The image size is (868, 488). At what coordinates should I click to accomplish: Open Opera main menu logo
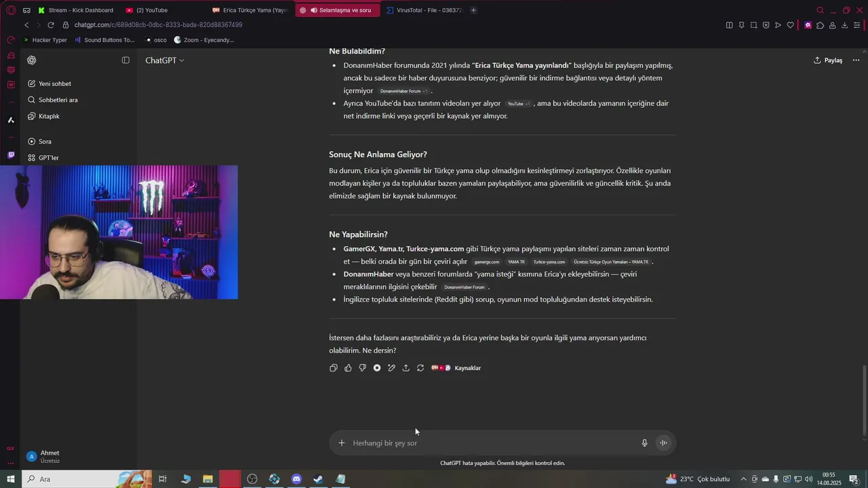click(x=10, y=10)
